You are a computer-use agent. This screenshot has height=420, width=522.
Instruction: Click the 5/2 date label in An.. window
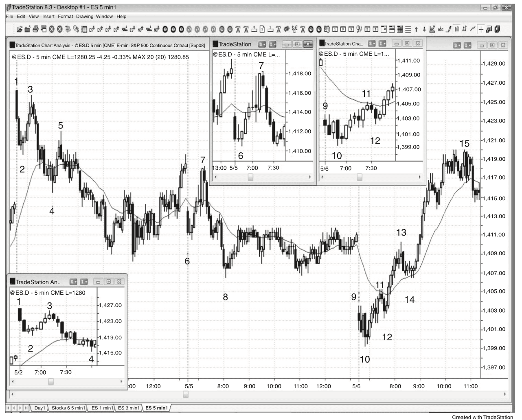(x=19, y=372)
